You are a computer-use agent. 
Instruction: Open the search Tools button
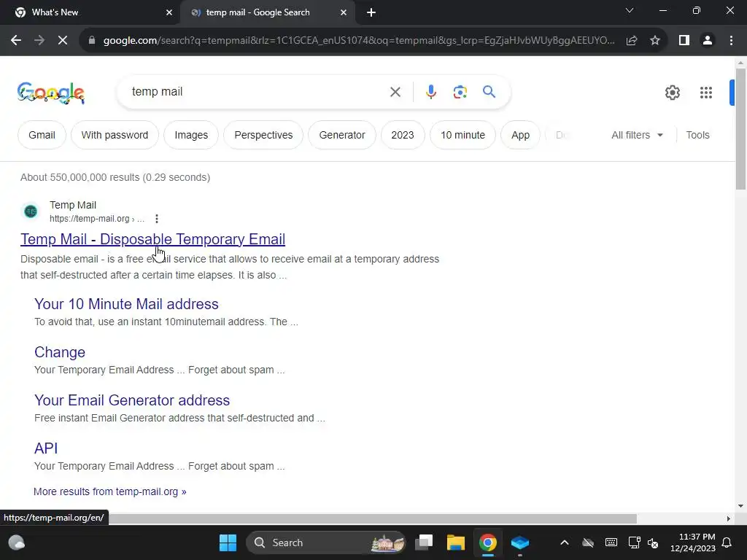tap(697, 135)
